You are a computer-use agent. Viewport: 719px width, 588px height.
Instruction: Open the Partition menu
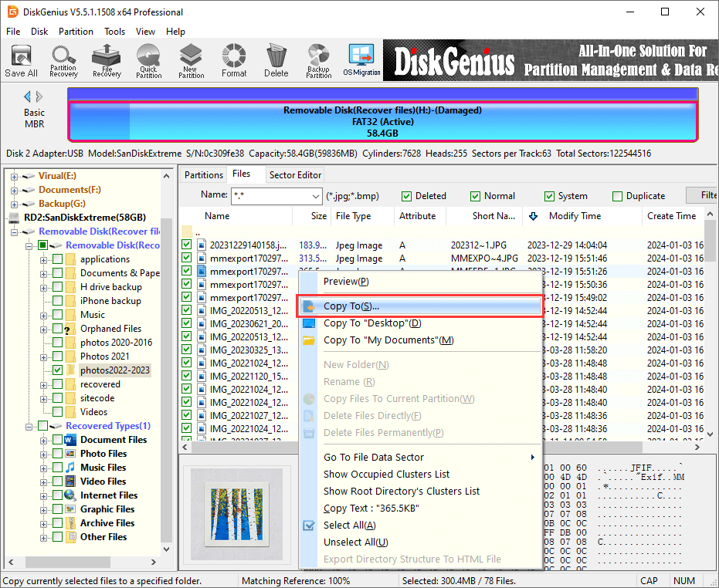[76, 32]
